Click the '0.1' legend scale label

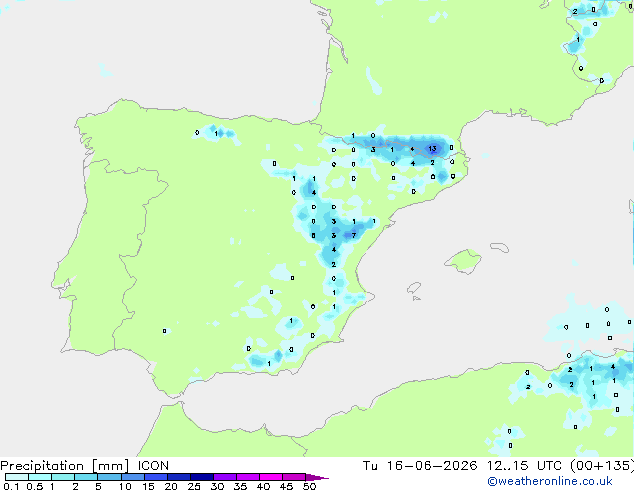click(x=11, y=486)
